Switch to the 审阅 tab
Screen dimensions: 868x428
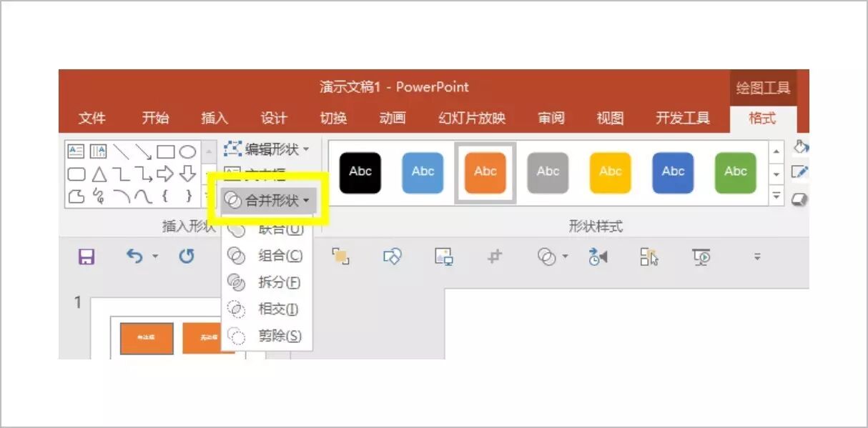551,118
